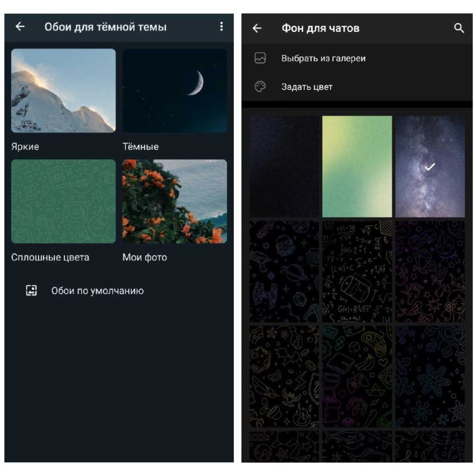Open the three-dot overflow menu

pos(221,27)
